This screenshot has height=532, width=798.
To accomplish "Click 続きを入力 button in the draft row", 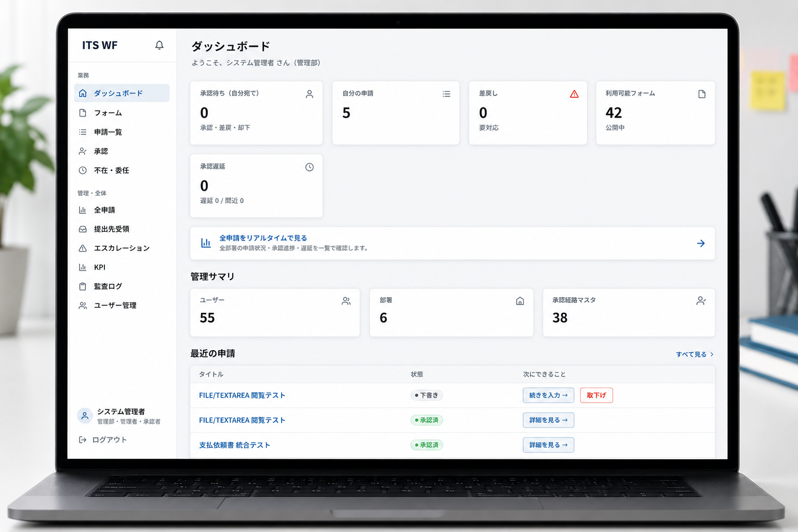I will [548, 395].
